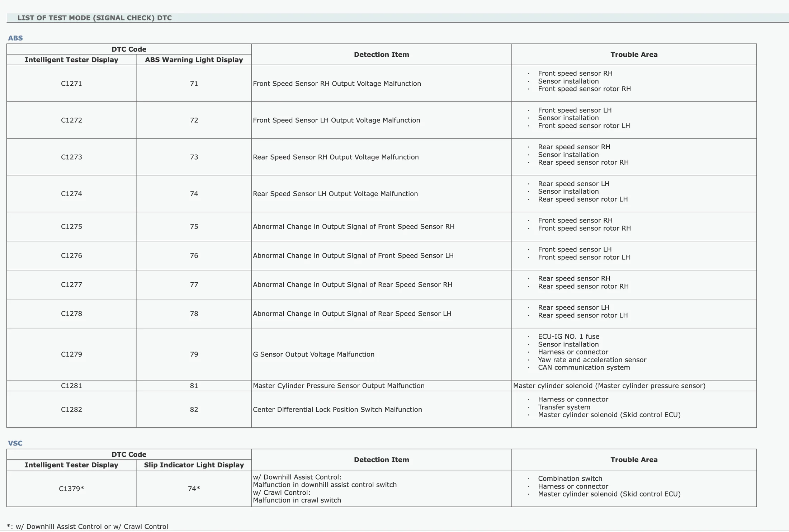789x532 pixels.
Task: Click 'Malfunction in downhill assist control switch' line
Action: click(x=325, y=485)
